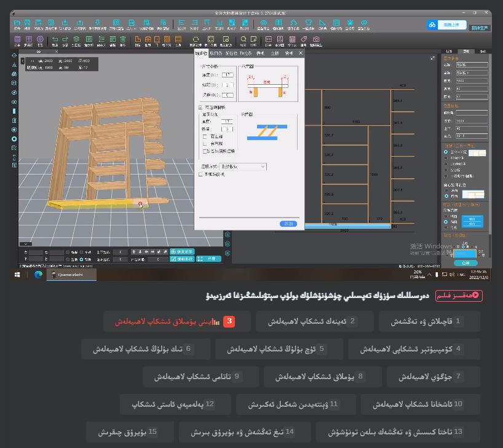Screen dimensions: 503x448
Task: Click the expand-arrows icon in 2D drawing view
Action: 432,58
